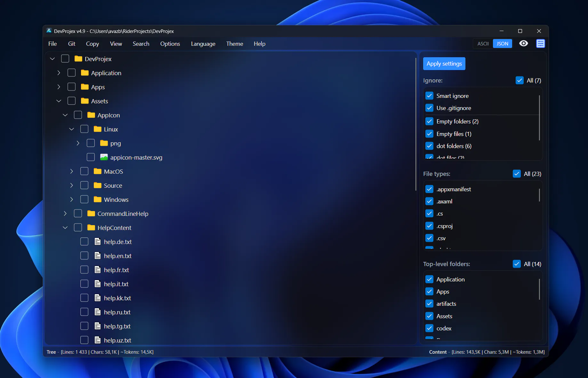The height and width of the screenshot is (378, 588).
Task: Open the Search menu
Action: click(x=141, y=43)
